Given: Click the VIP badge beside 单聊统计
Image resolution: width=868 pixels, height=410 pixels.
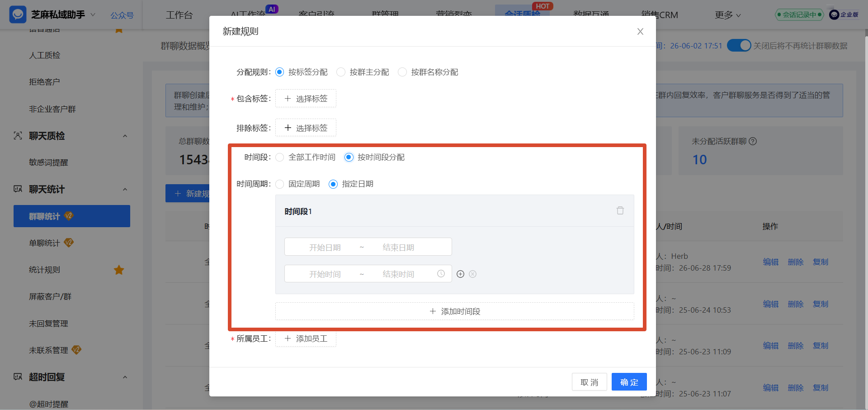Looking at the screenshot, I should [69, 243].
